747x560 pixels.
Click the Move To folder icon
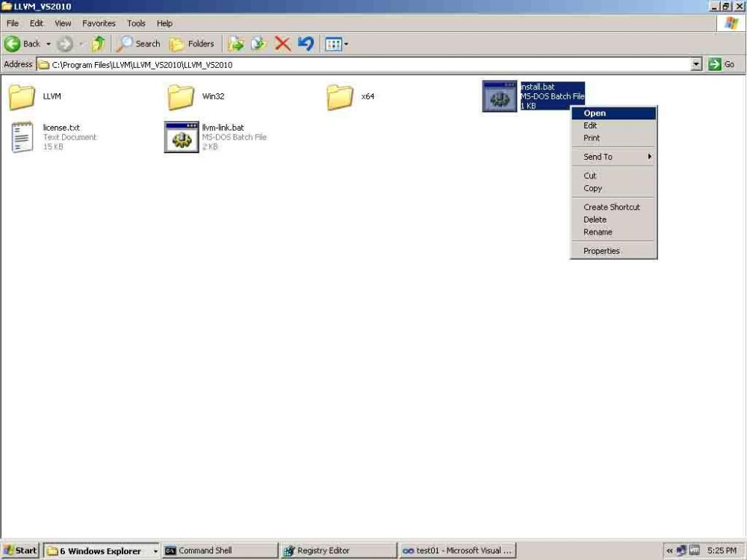236,43
